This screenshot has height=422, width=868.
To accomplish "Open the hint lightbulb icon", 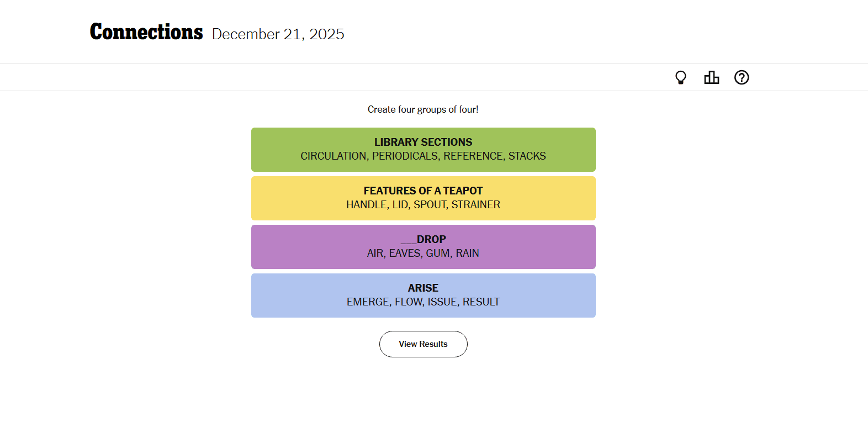I will point(681,77).
